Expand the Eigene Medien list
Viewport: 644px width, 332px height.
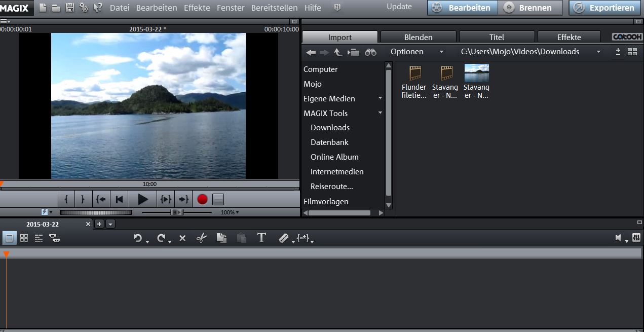(x=380, y=98)
